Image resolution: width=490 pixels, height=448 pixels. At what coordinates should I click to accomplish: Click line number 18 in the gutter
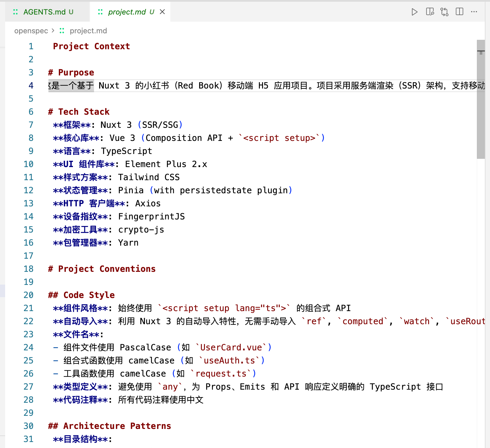[x=28, y=269]
